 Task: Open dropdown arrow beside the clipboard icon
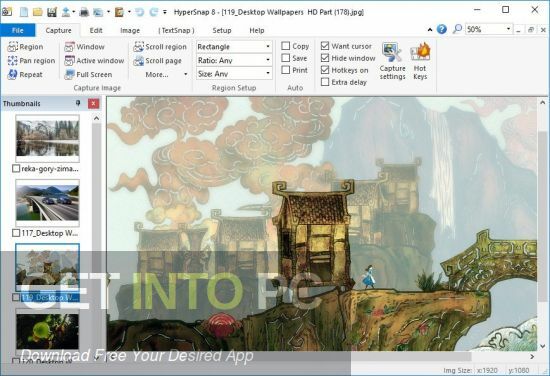tap(129, 12)
